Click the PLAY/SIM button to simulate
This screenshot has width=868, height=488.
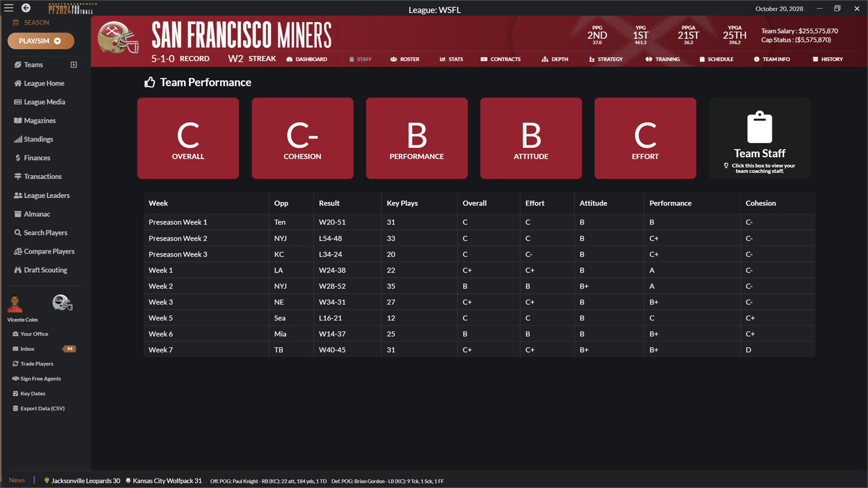click(x=40, y=41)
